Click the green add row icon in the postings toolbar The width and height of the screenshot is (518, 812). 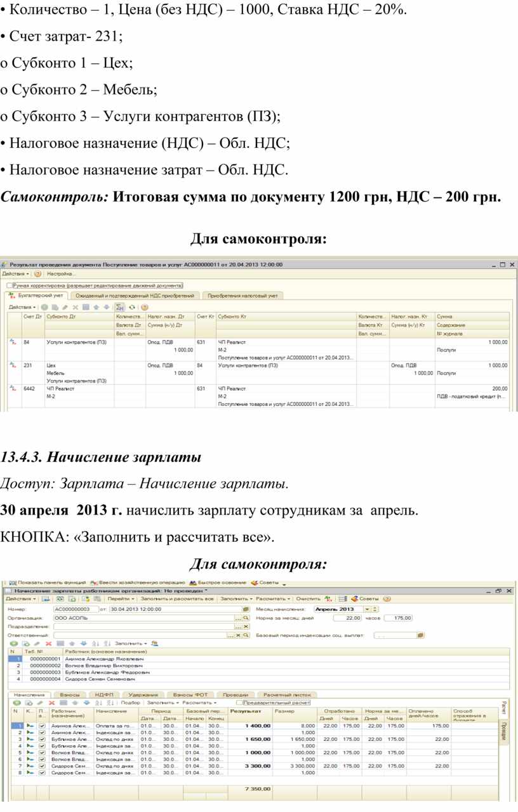(x=44, y=307)
